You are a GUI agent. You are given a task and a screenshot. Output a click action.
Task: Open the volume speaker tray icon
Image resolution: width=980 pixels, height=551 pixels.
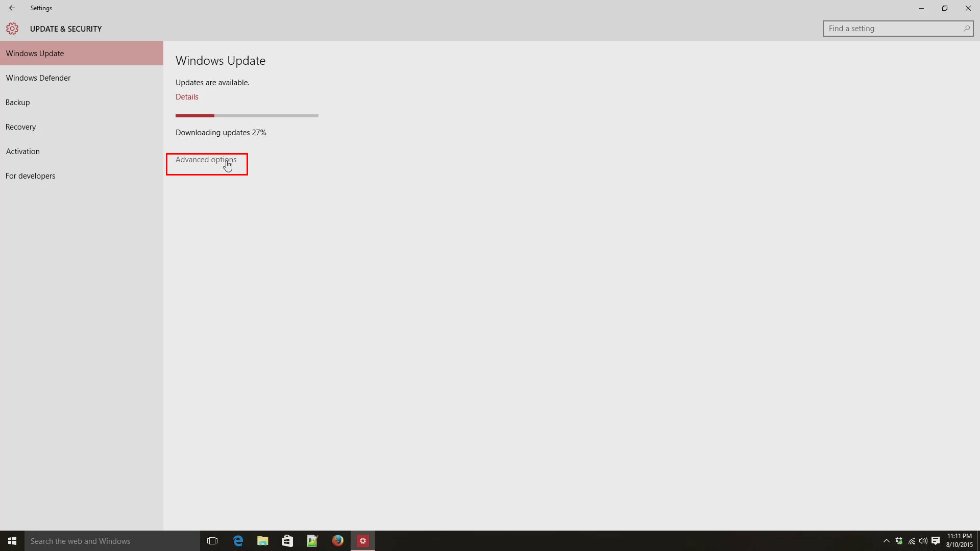tap(923, 541)
